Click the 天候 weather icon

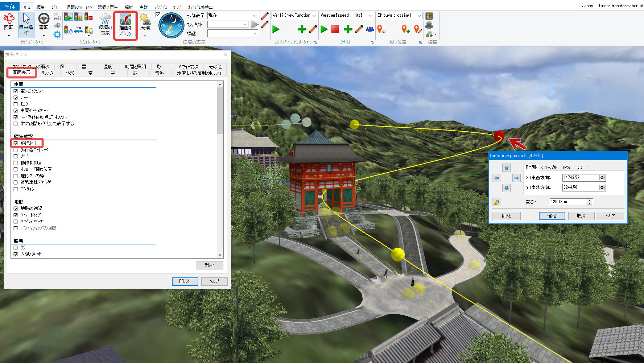[x=145, y=22]
